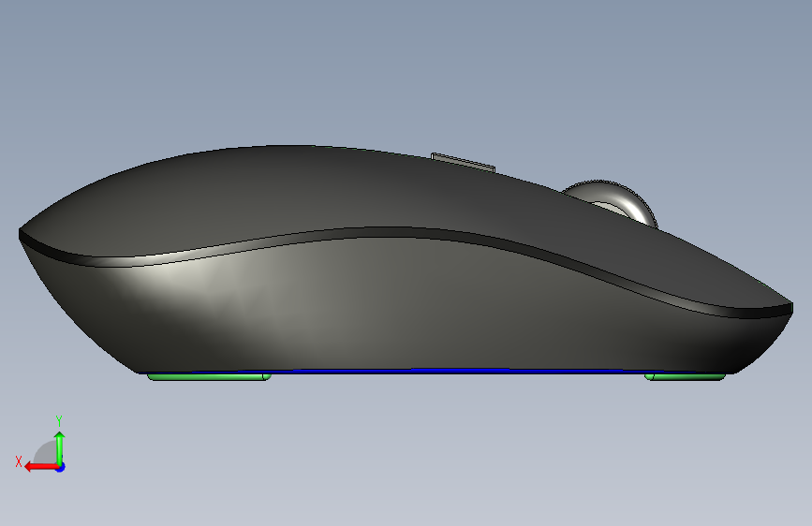Click the green Y axis arrow on triad

60,447
